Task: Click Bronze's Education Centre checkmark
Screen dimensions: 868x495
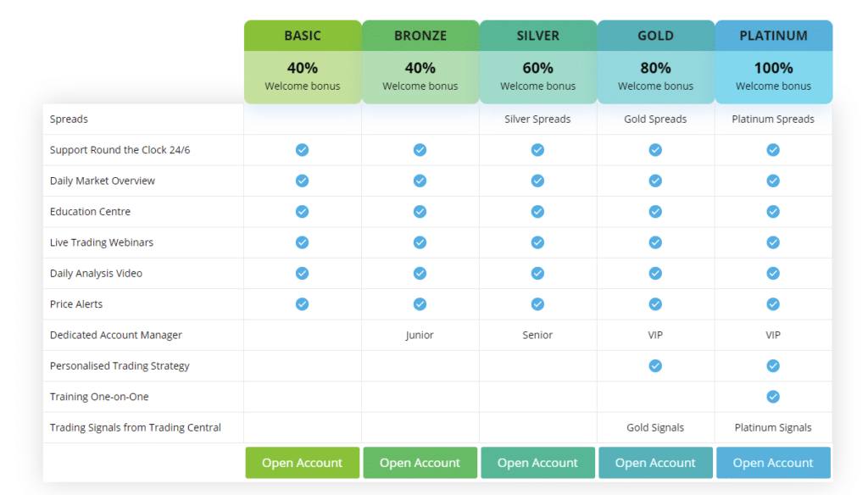Action: pyautogui.click(x=420, y=212)
